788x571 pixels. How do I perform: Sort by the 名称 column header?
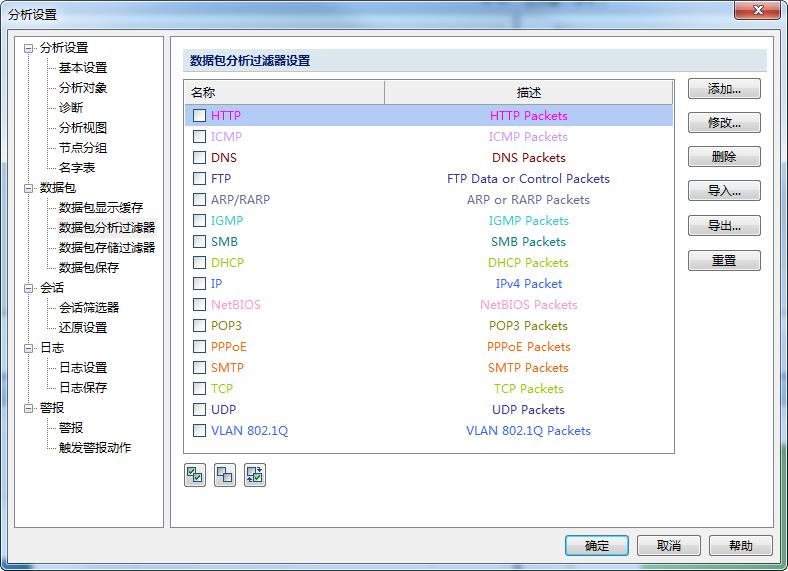pyautogui.click(x=284, y=92)
